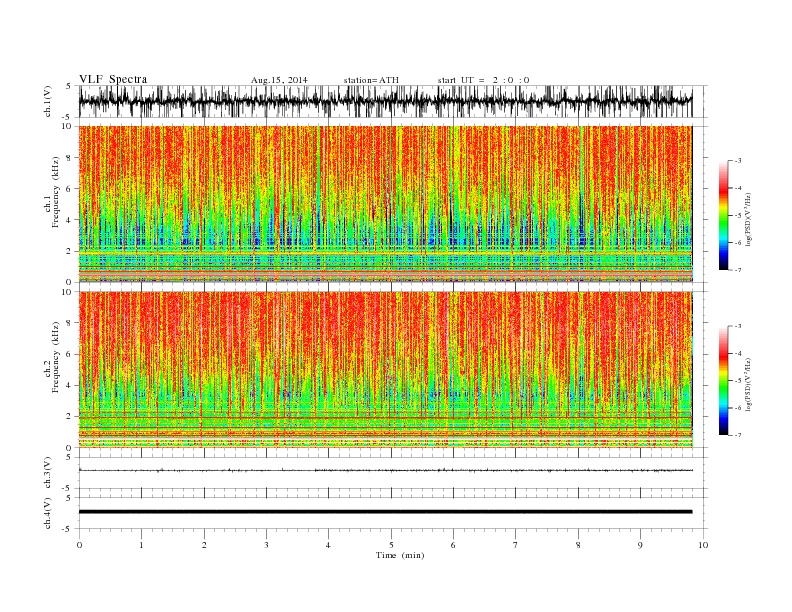
Task: Click the thick black ch.4 trace band
Action: [x=385, y=512]
